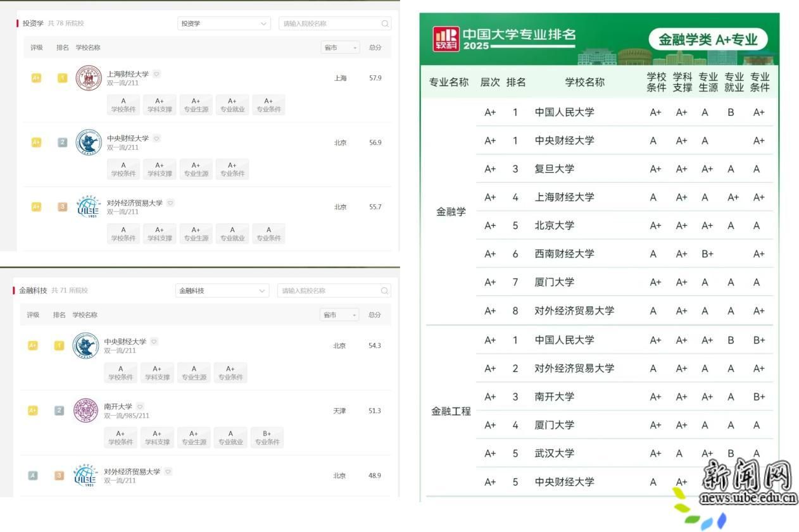Open the 省市 filter in the 金融科技 panel

point(339,315)
